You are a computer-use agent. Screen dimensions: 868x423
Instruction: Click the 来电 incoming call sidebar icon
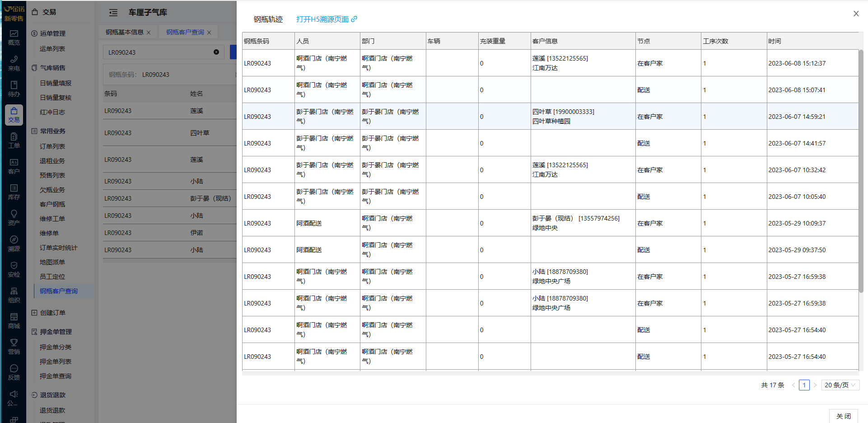[x=14, y=63]
